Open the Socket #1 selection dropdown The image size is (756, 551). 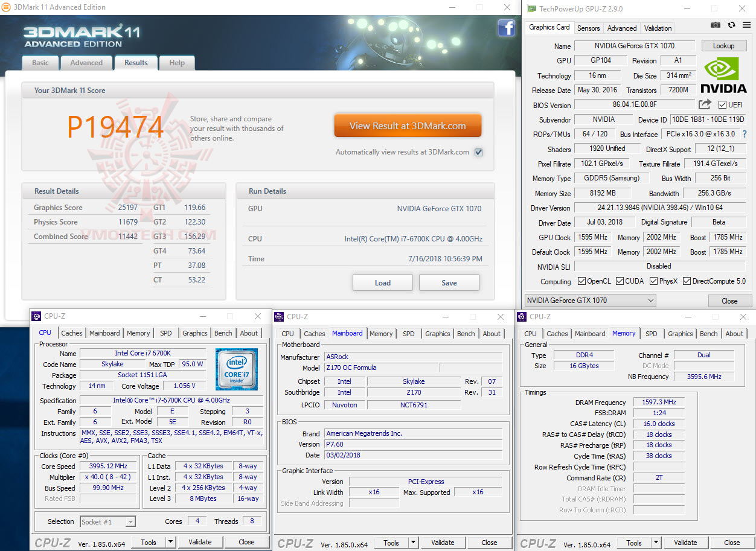108,521
